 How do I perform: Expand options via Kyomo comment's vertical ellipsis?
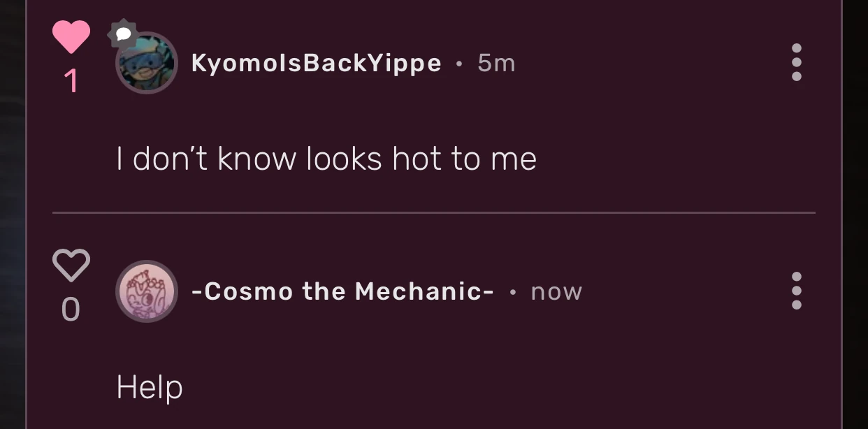[x=796, y=63]
